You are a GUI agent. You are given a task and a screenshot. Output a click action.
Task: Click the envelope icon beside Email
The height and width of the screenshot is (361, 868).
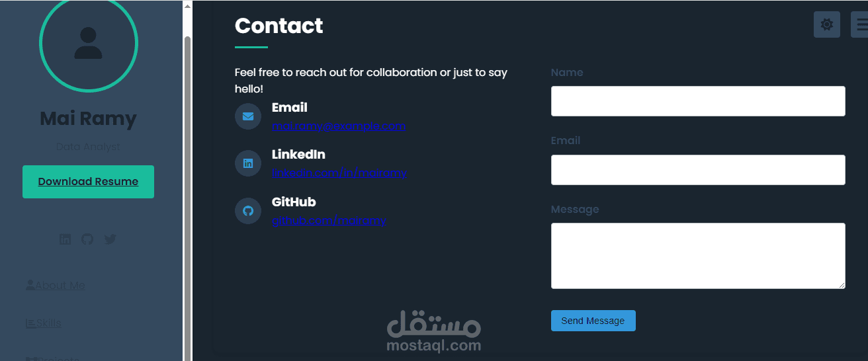pyautogui.click(x=248, y=116)
